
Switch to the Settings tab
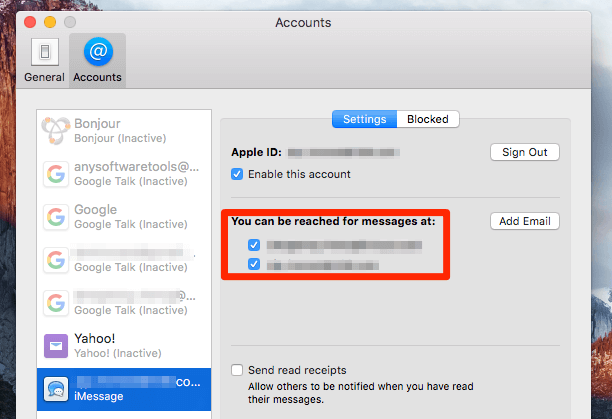[365, 119]
